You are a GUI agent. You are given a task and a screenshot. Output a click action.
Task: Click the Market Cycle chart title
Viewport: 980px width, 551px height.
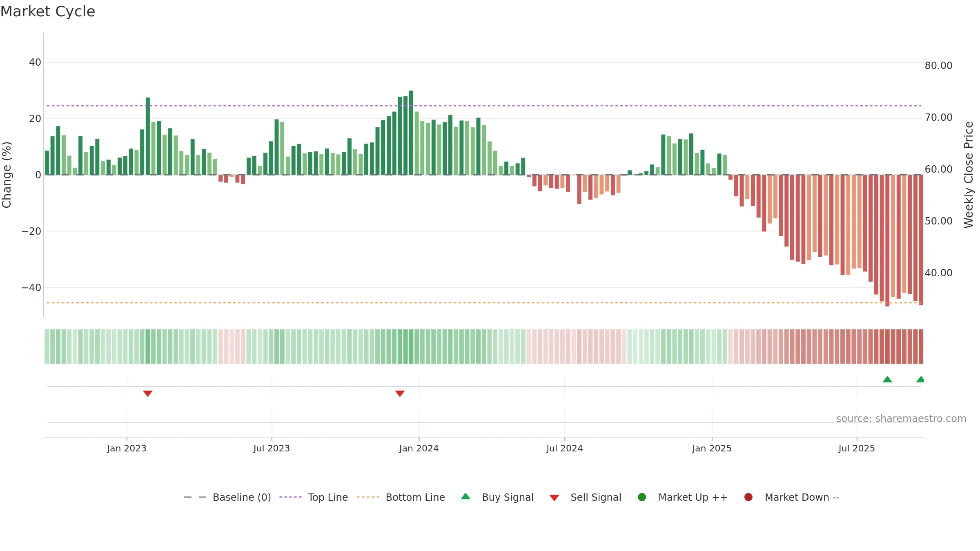(x=48, y=11)
